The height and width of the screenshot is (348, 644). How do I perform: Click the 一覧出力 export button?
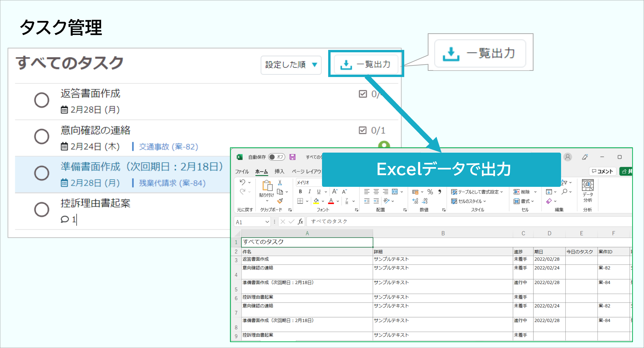click(x=366, y=64)
